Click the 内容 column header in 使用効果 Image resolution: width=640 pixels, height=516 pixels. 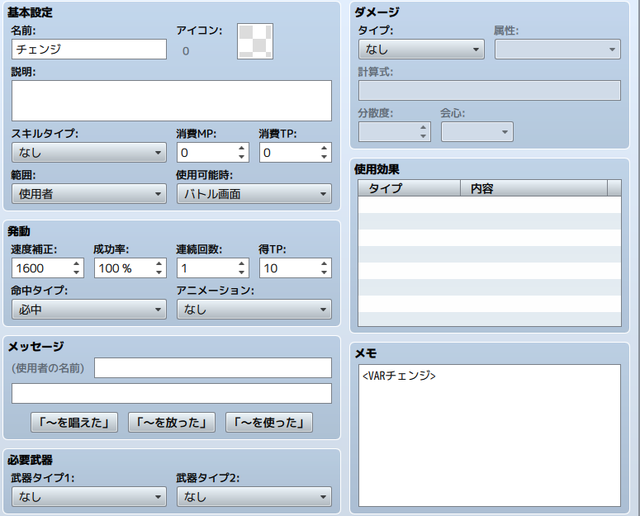tap(534, 188)
